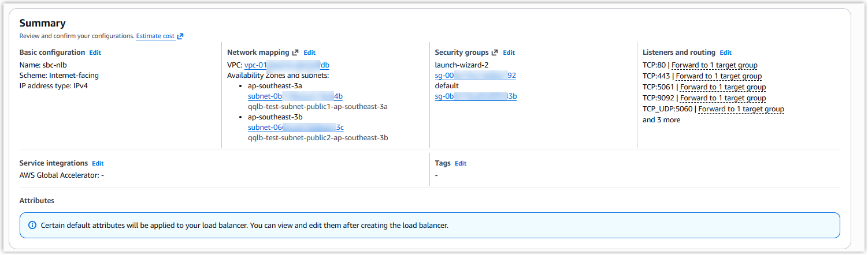Open the launch-wizard-2 security group ID link
Image resolution: width=868 pixels, height=255 pixels.
click(x=475, y=76)
